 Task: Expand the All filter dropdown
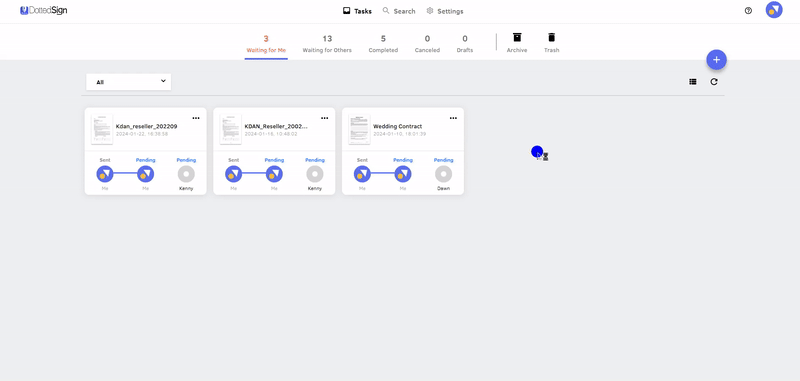click(x=129, y=82)
